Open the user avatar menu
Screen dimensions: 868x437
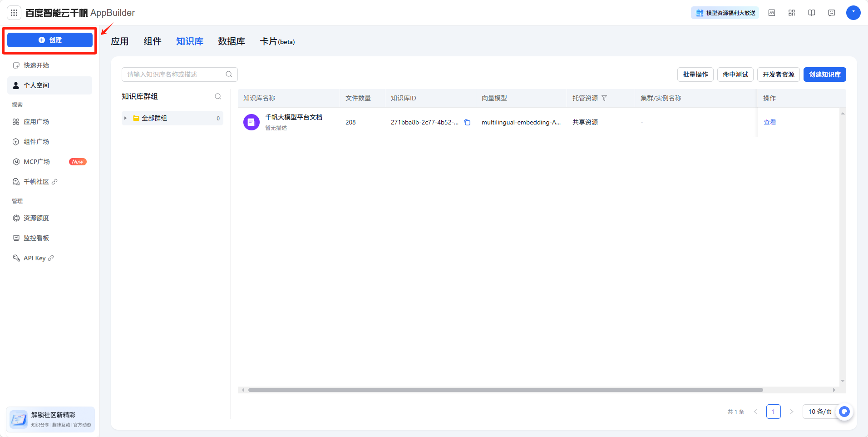(x=853, y=13)
